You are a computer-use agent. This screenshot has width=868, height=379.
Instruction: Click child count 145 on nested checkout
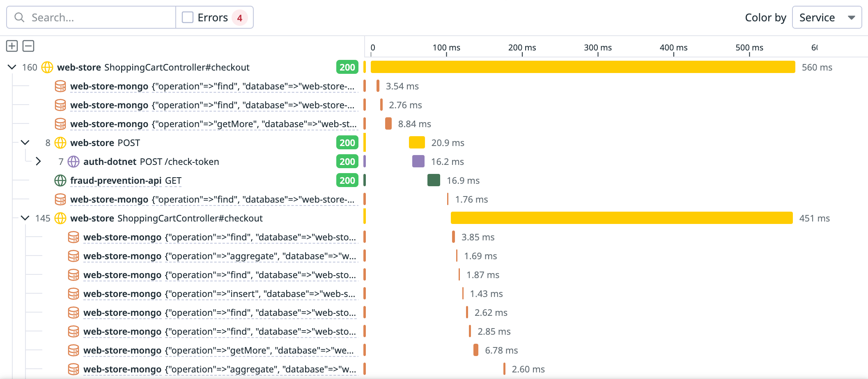tap(43, 218)
